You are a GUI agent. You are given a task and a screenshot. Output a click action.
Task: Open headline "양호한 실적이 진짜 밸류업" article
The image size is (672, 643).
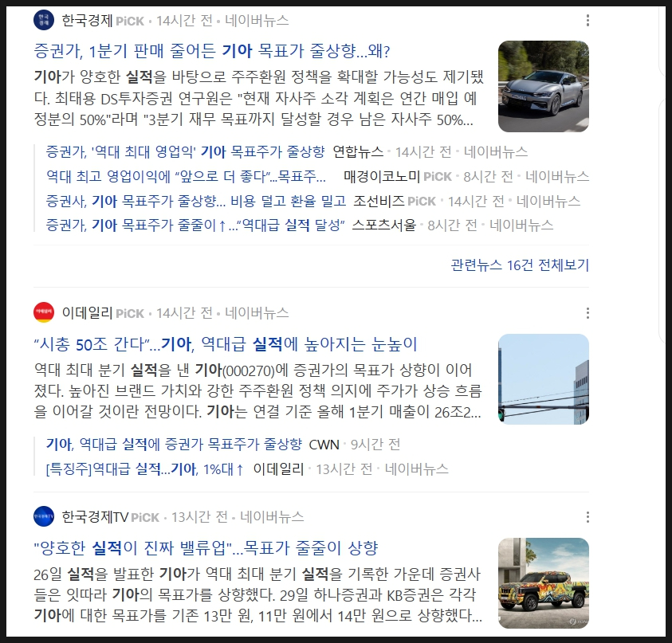point(206,548)
